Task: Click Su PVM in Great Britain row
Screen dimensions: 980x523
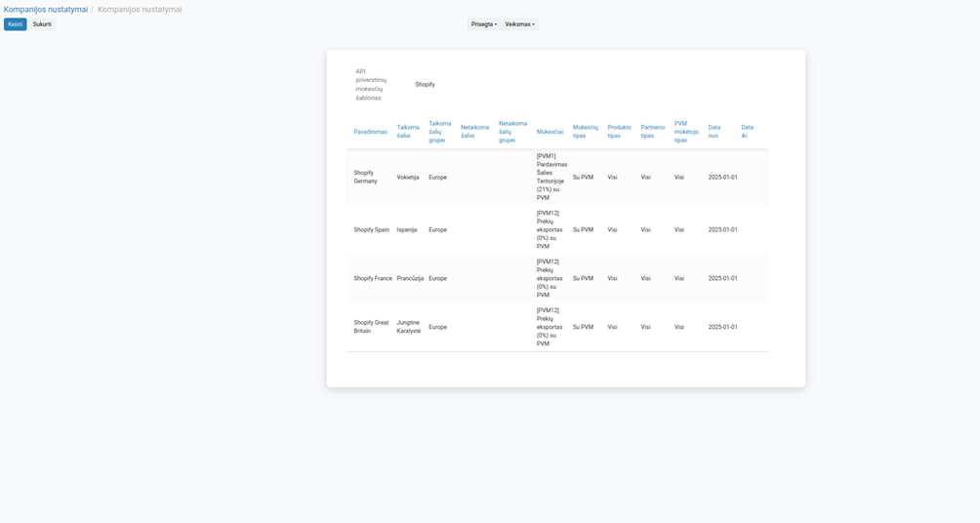Action: 583,327
